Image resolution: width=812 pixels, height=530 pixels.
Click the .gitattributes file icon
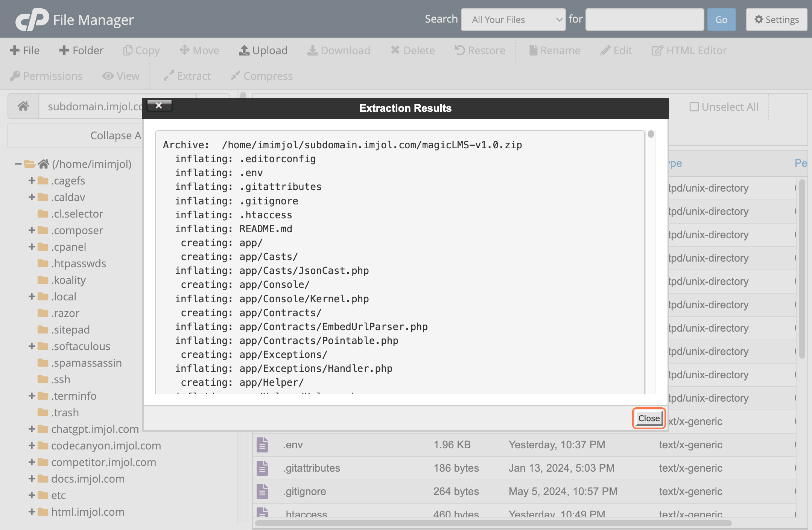point(262,468)
